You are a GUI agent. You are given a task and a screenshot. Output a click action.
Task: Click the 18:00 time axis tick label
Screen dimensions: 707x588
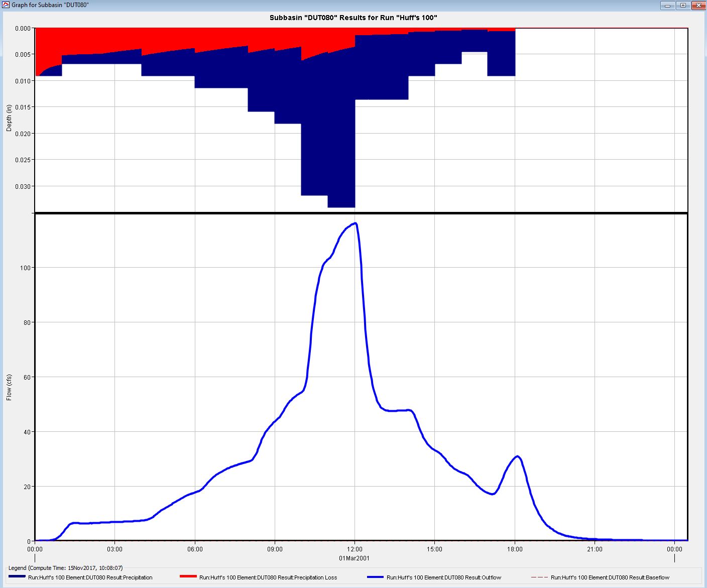point(515,549)
